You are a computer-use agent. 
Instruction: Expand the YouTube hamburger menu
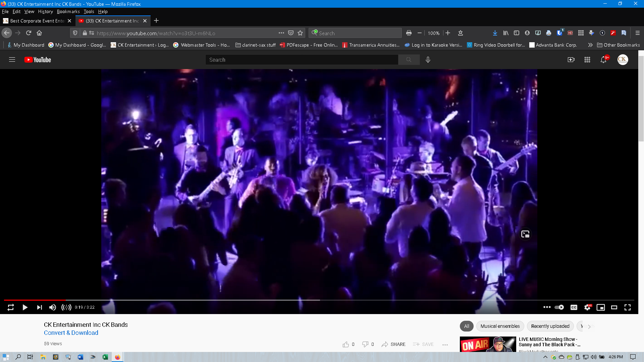click(12, 60)
